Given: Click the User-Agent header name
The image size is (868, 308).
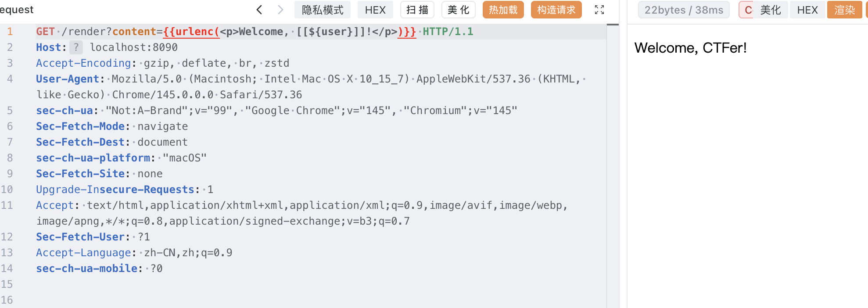Looking at the screenshot, I should (x=68, y=79).
